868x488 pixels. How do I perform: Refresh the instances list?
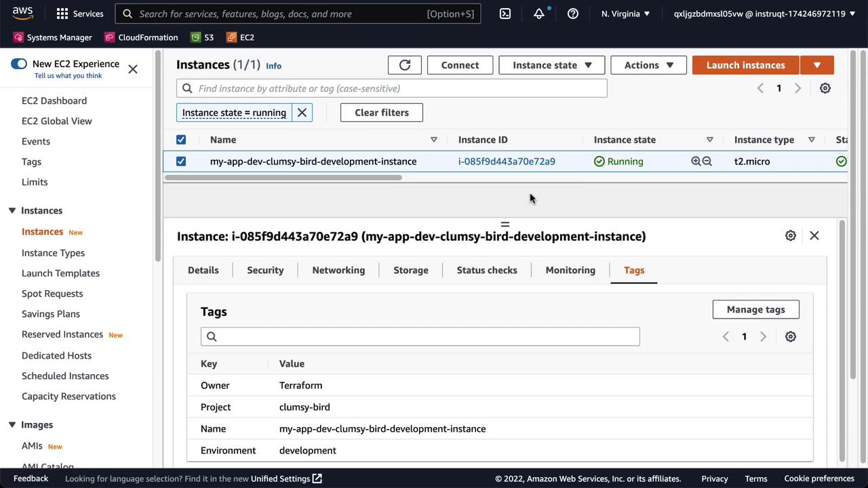click(405, 65)
